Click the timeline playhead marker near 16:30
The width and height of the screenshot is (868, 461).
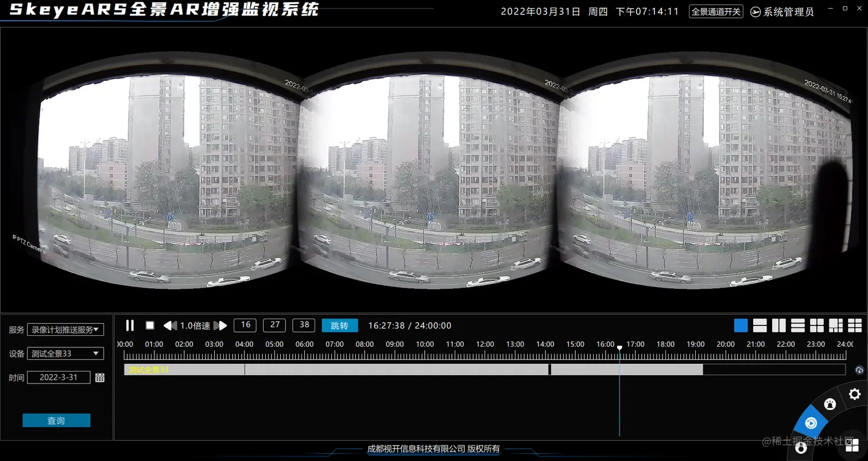pyautogui.click(x=619, y=348)
